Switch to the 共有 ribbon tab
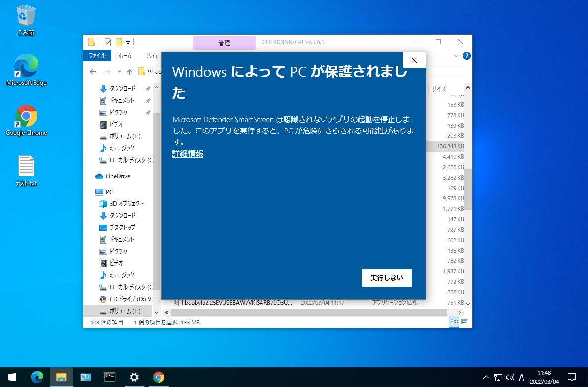 [151, 55]
